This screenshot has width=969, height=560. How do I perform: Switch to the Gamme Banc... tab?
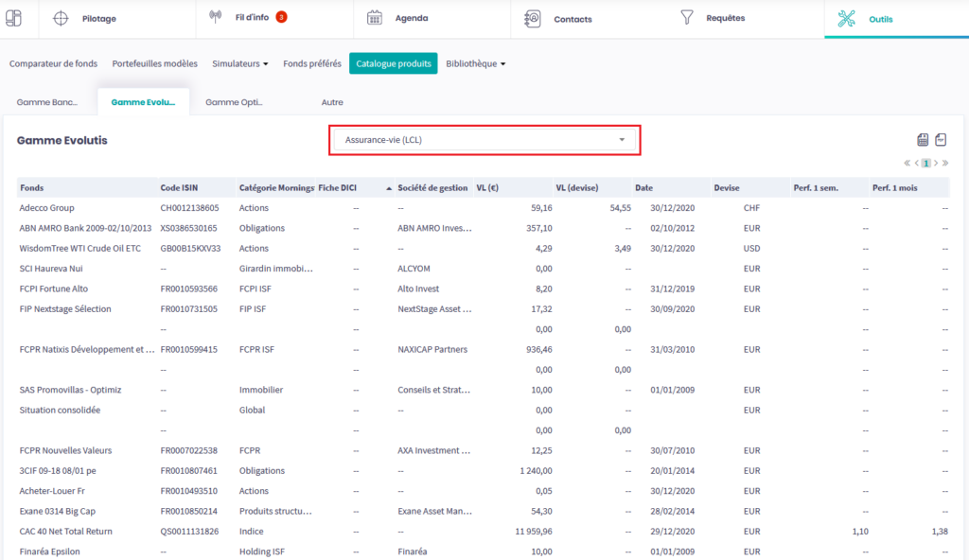coord(47,102)
